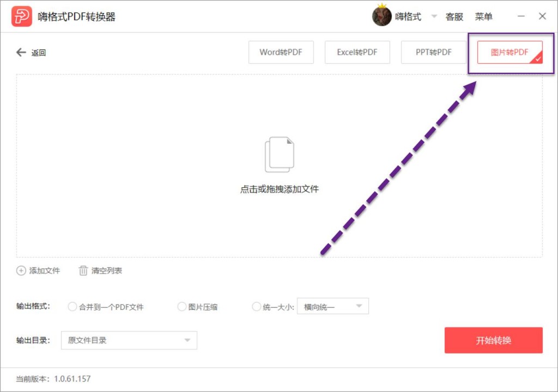Click the 嗨格式PDF转换器 app logo icon
Screen dimensions: 558x392
(x=21, y=16)
